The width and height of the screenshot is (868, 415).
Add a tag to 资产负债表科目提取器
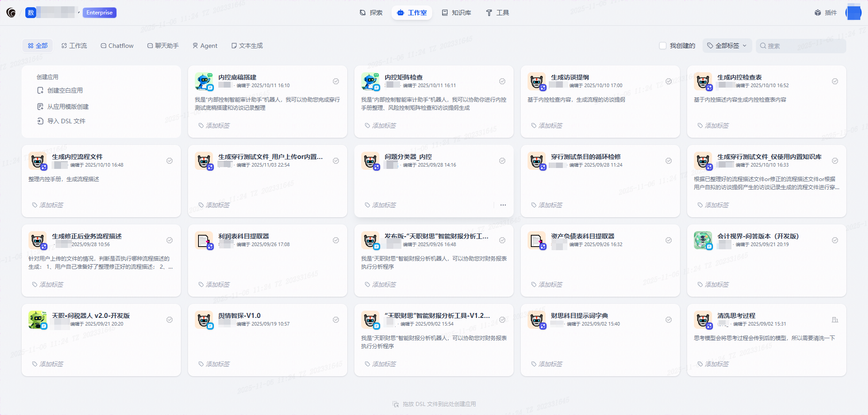tap(547, 284)
